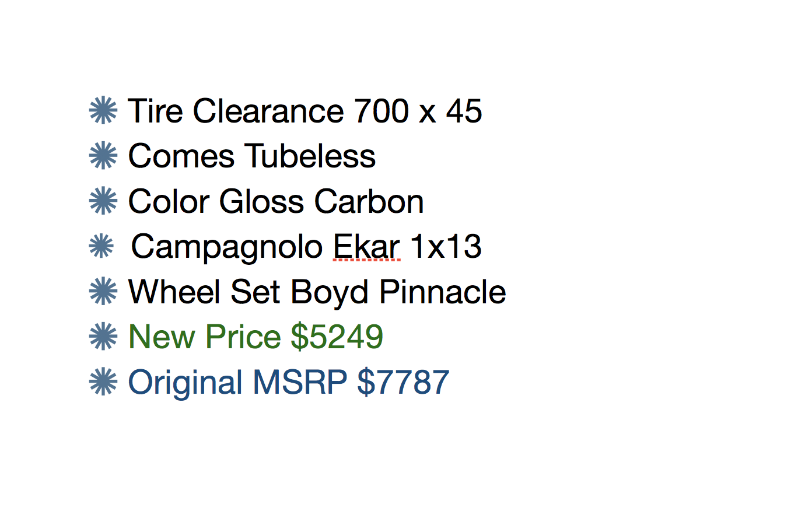Image resolution: width=805 pixels, height=532 pixels.
Task: Select the bullet next to New Price
Action: (103, 337)
